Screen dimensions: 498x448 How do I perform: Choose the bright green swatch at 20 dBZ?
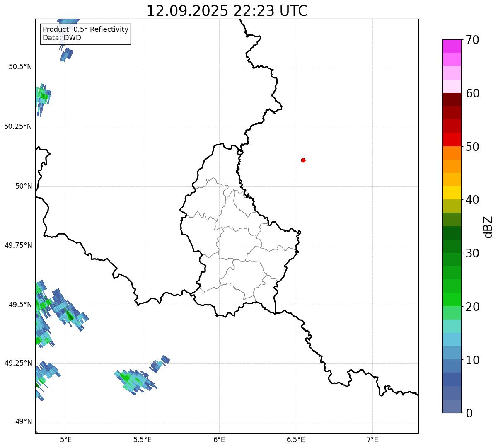pos(452,300)
